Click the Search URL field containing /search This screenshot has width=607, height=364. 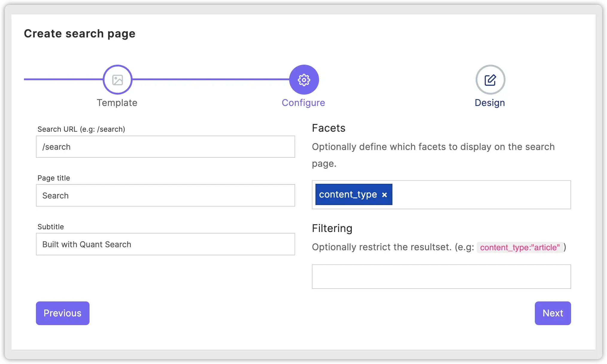tap(165, 147)
